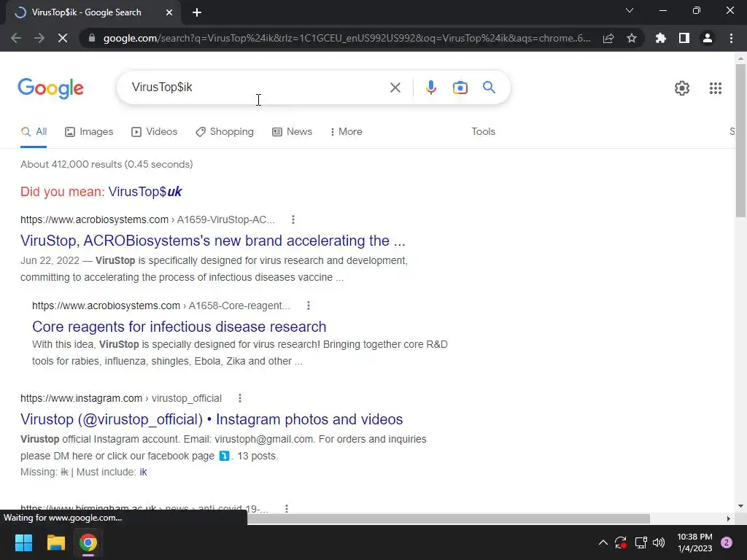Share this page icon in address bar
Screen dimensions: 747x560
pos(608,38)
